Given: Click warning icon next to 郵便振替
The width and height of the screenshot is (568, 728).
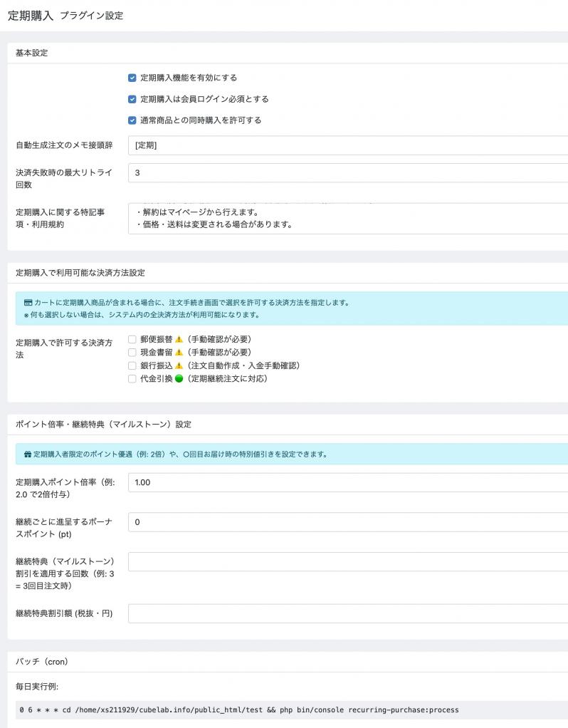Looking at the screenshot, I should (179, 339).
